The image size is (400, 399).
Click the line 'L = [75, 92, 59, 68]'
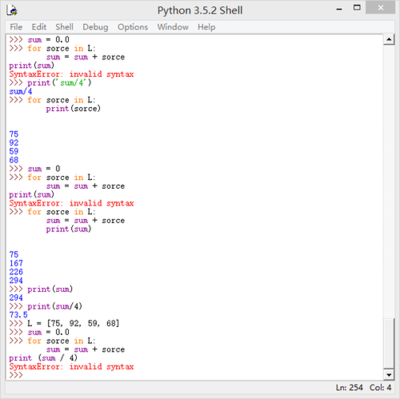73,323
